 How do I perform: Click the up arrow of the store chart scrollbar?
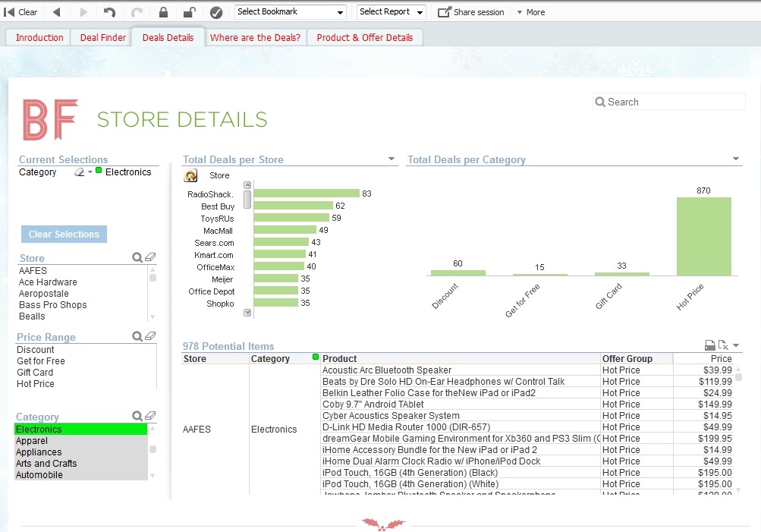tap(247, 185)
